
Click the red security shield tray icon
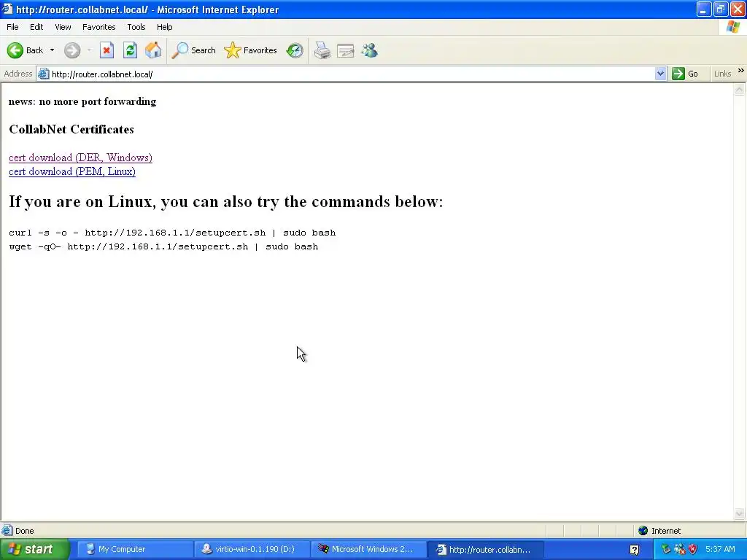693,549
